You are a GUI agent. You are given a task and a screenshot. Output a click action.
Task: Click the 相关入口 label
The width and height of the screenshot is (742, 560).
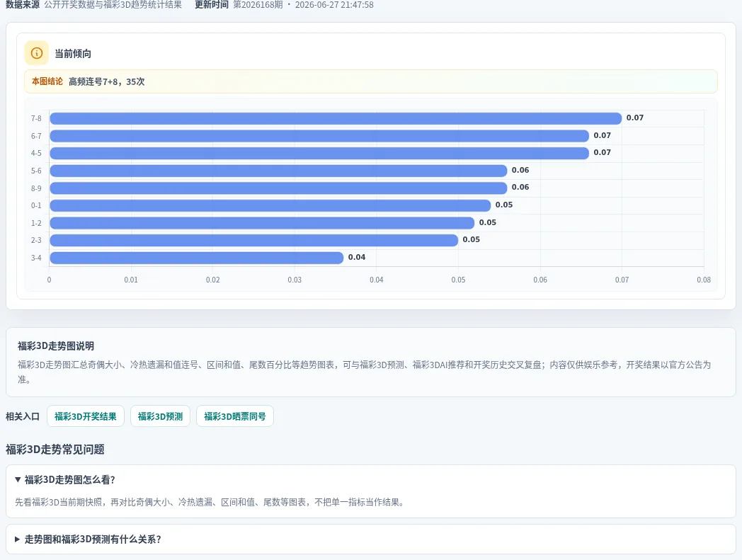(x=23, y=416)
